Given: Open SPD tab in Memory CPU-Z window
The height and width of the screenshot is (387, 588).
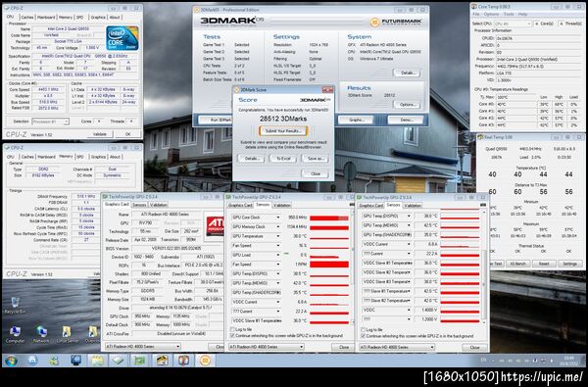Looking at the screenshot, I should click(80, 157).
